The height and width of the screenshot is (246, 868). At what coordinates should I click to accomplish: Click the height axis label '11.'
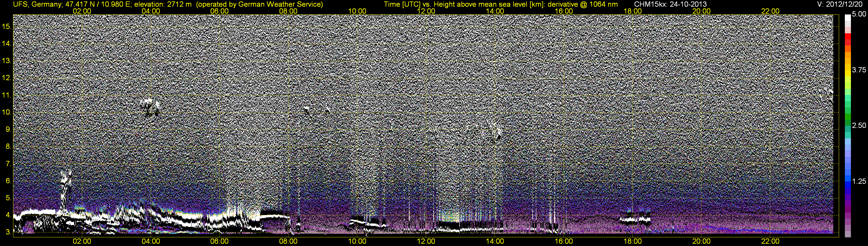click(x=7, y=96)
